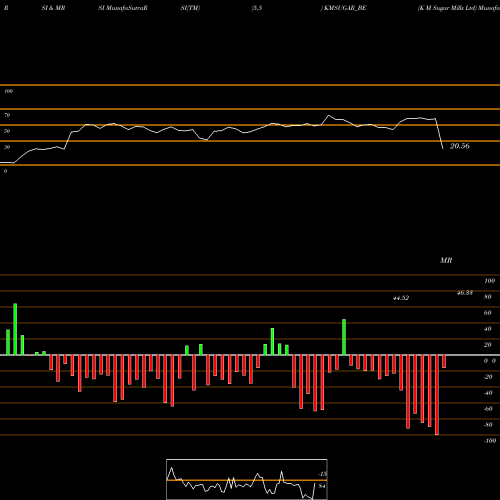Click the '(K M Sugar Mills Ltd)' company name
The image size is (500, 500).
447,8
